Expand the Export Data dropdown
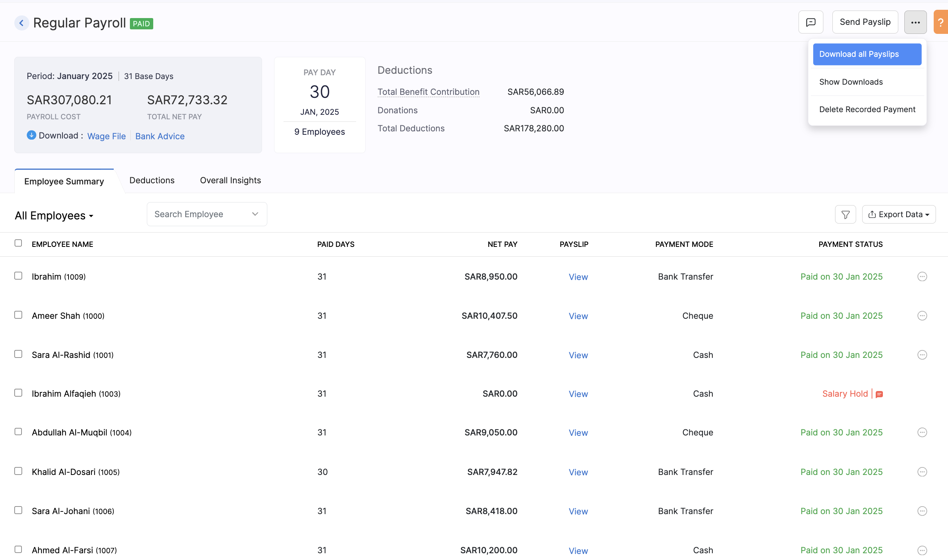This screenshot has width=948, height=560. 899,214
